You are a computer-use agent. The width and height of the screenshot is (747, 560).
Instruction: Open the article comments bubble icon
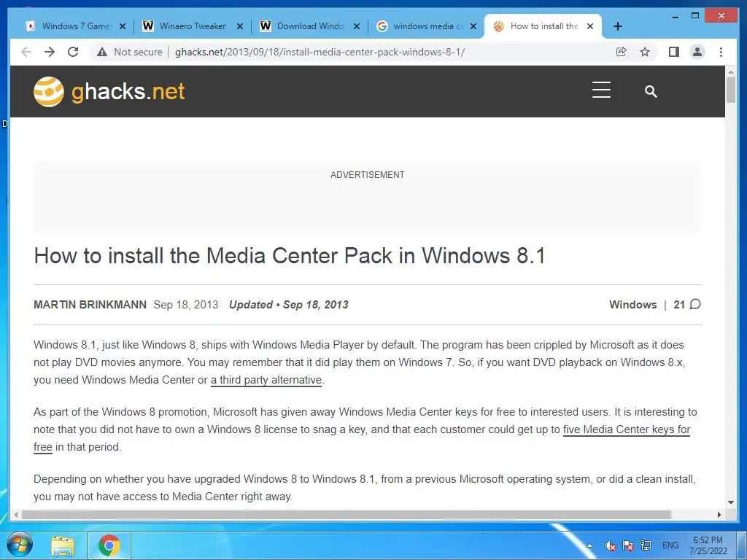(695, 304)
